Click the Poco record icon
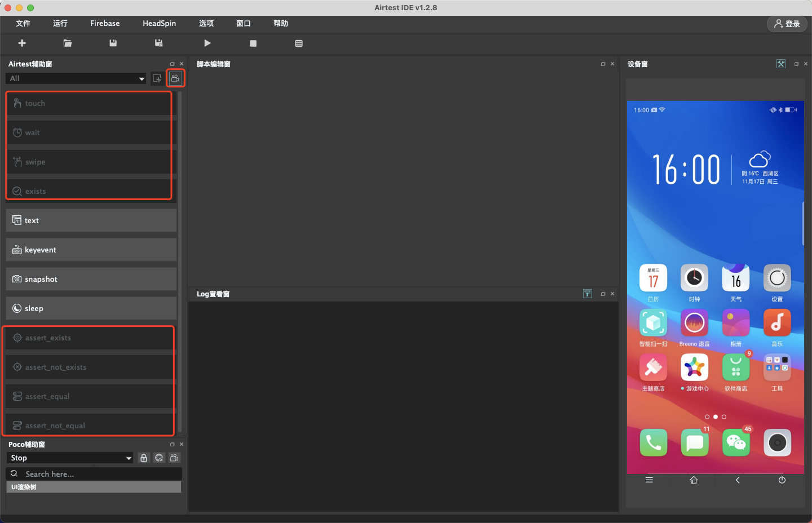Screen dimensions: 812x523 click(174, 458)
